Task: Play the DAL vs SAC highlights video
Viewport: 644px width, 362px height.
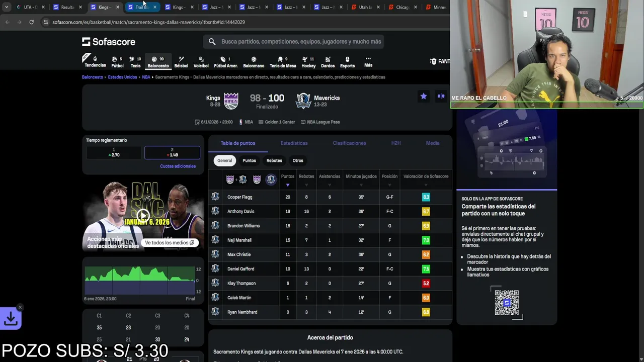Action: click(143, 216)
